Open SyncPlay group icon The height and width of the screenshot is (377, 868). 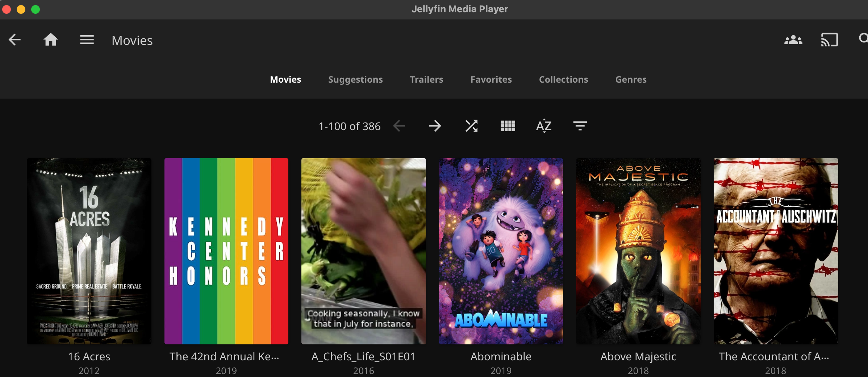[x=793, y=40]
